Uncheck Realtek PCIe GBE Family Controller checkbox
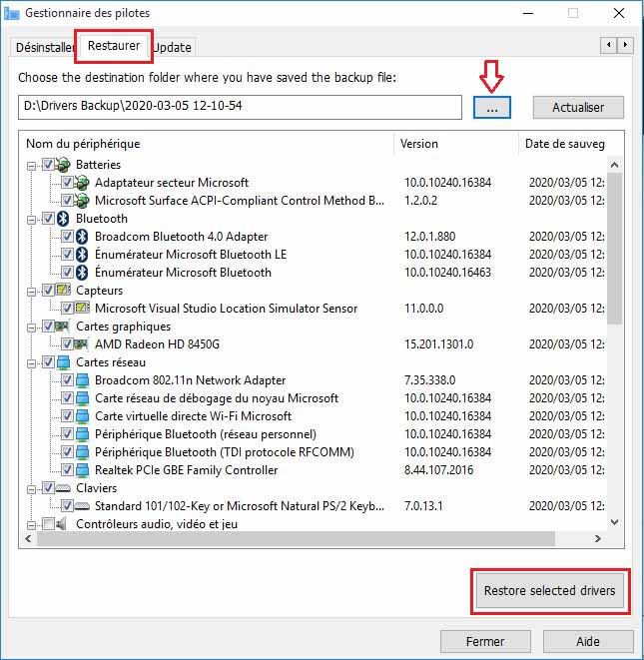Screen dimensions: 644x660 click(x=67, y=469)
